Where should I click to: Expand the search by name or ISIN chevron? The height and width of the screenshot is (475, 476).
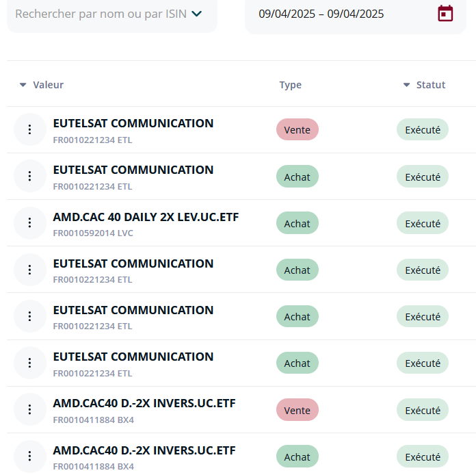pos(197,14)
